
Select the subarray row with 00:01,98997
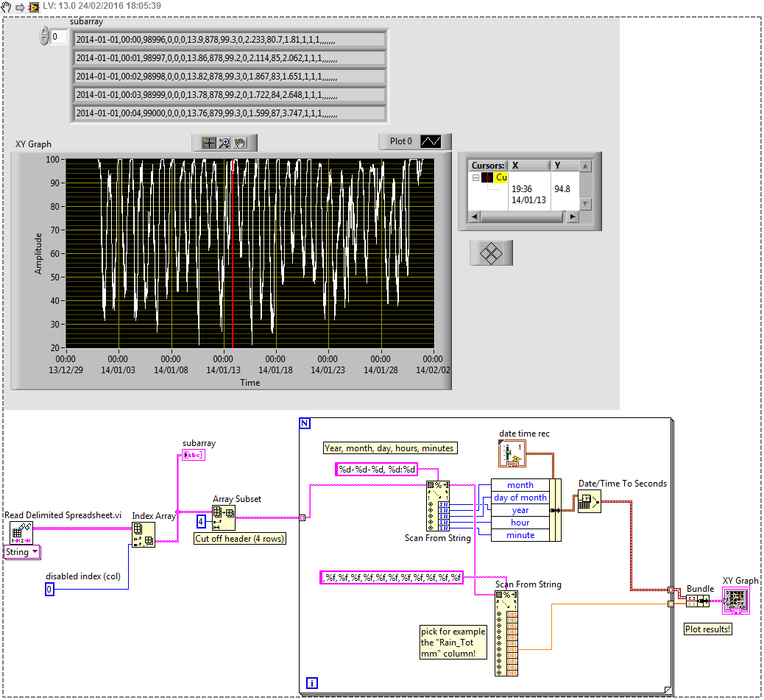coord(230,58)
